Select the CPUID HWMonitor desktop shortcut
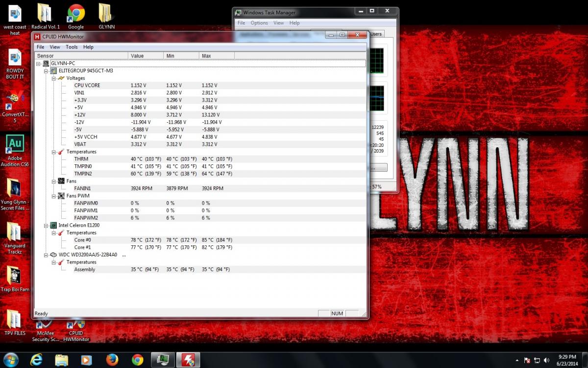The height and width of the screenshot is (368, 588). click(x=76, y=331)
